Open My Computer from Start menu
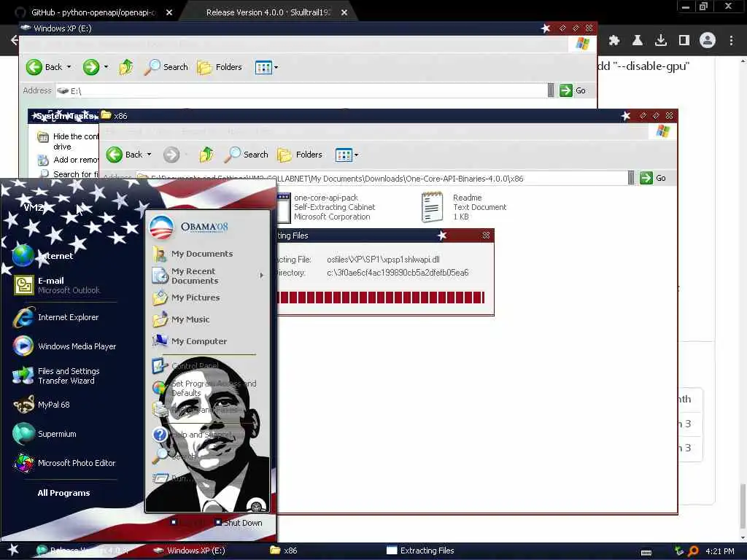This screenshot has width=747, height=560. (190, 341)
